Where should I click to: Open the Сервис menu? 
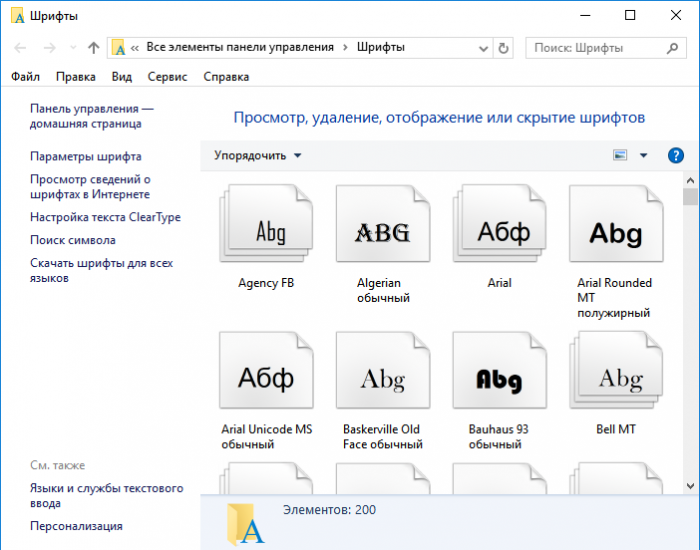click(167, 76)
